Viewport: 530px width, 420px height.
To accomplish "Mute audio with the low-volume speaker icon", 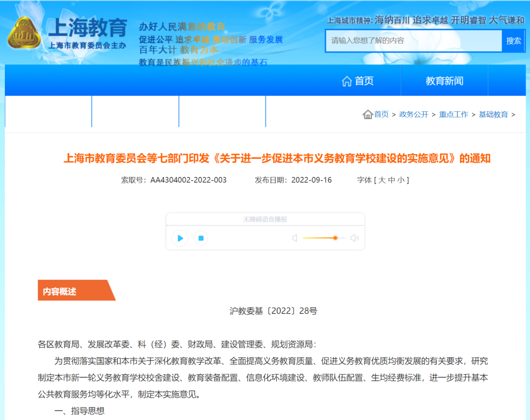I will coord(294,238).
